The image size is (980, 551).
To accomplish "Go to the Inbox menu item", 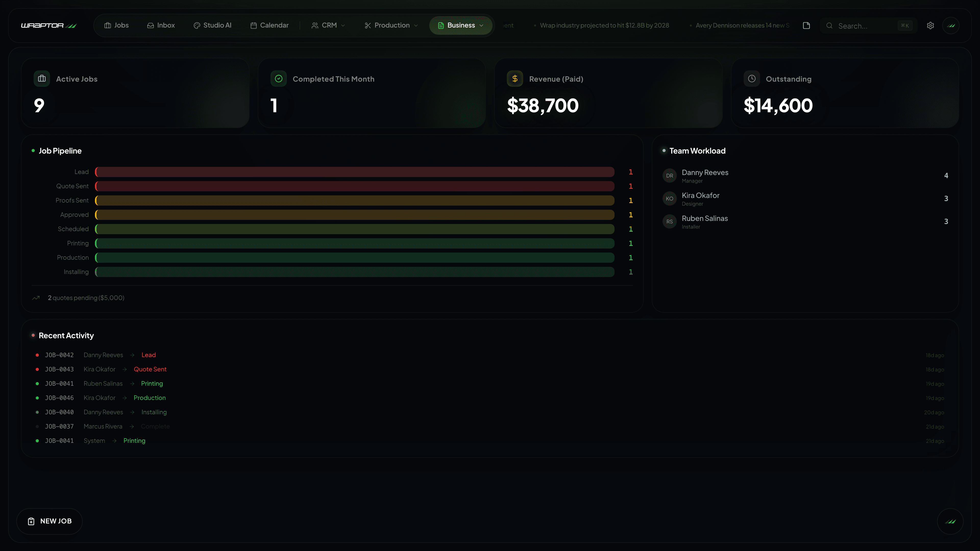I will pos(161,26).
